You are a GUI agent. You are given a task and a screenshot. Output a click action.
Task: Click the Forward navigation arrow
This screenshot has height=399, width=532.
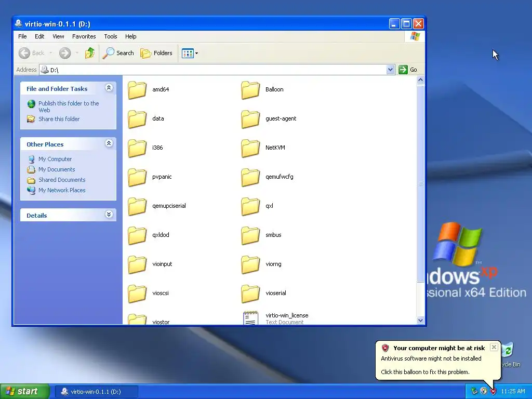tap(65, 53)
